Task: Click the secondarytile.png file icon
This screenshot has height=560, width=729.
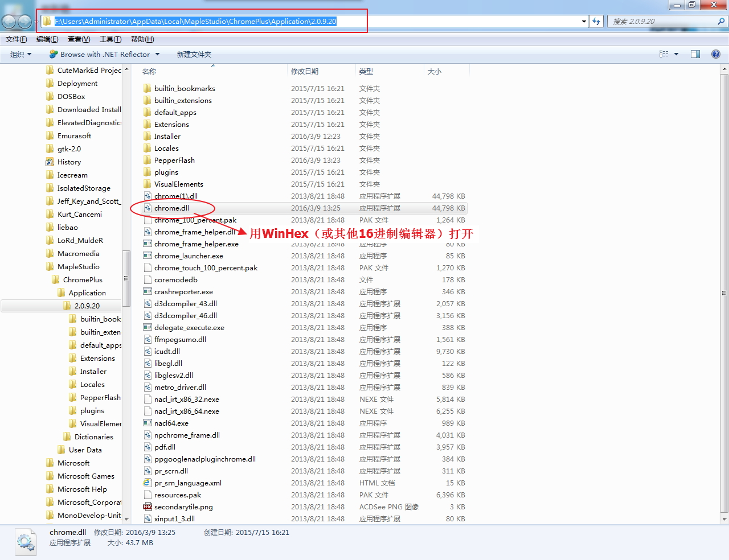Action: [x=148, y=507]
